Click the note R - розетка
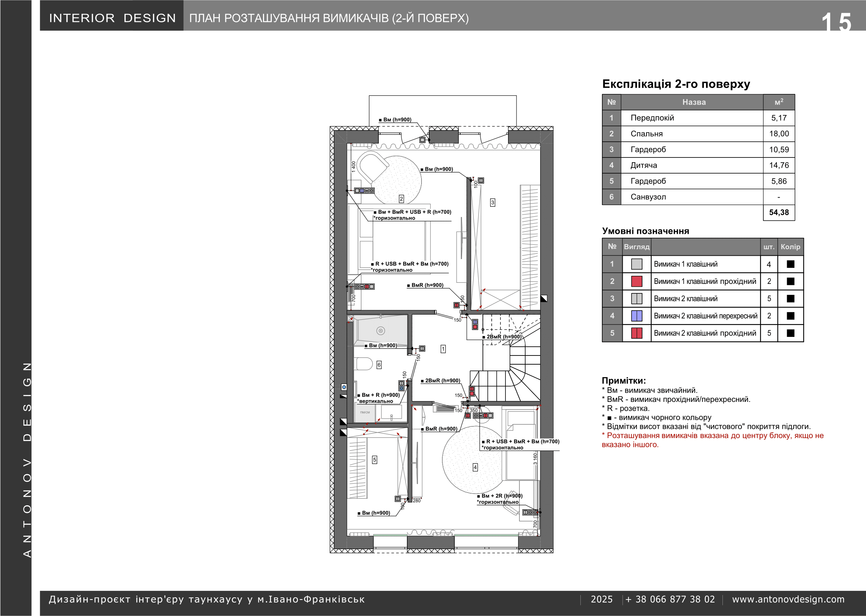 click(626, 408)
